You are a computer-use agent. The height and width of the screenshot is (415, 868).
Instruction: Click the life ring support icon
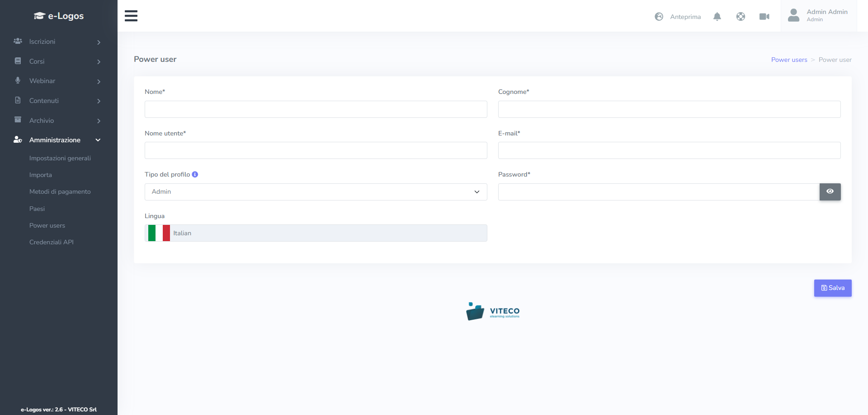[x=741, y=17]
